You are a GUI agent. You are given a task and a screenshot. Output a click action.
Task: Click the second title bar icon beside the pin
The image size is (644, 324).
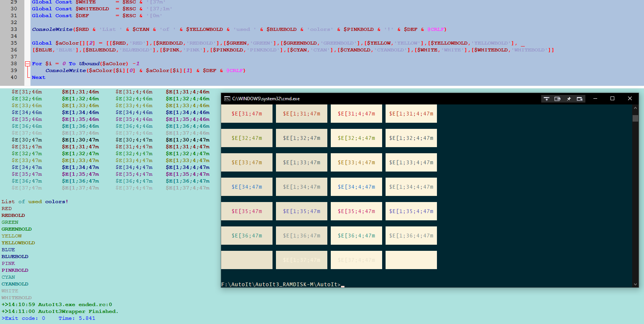pos(558,99)
